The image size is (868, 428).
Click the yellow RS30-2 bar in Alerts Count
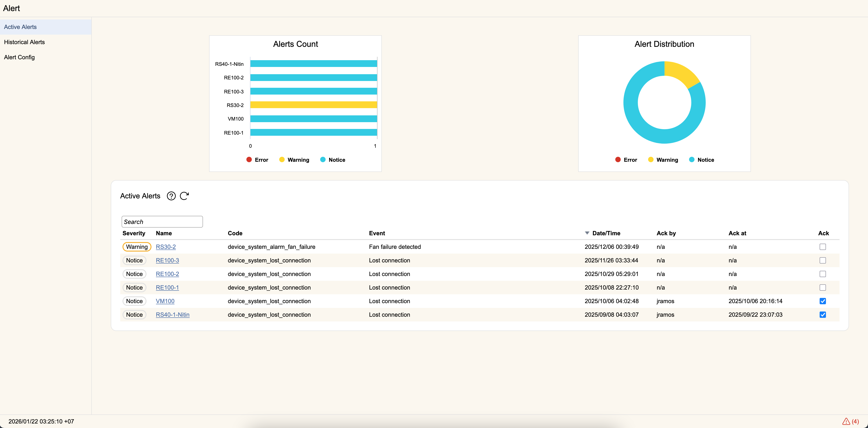tap(314, 105)
